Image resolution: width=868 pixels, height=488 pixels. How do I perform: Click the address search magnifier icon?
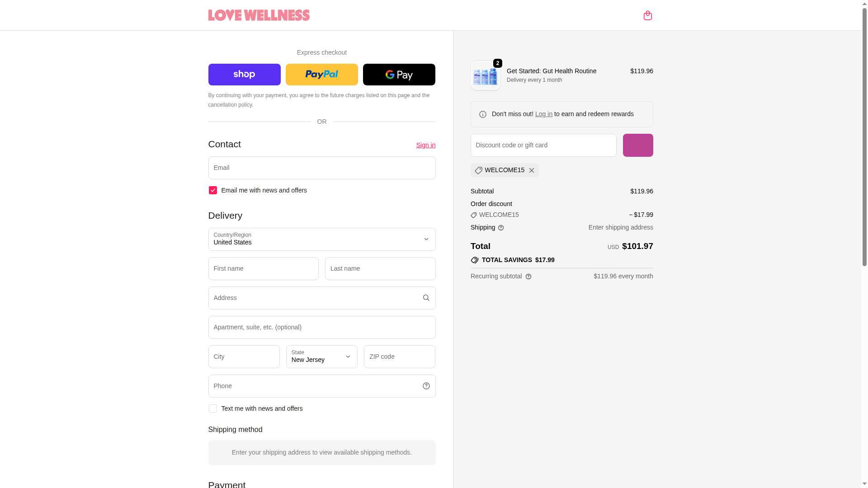point(426,298)
